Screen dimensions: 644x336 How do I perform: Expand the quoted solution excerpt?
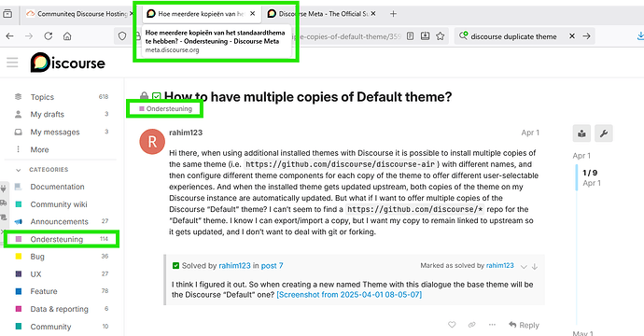(524, 267)
